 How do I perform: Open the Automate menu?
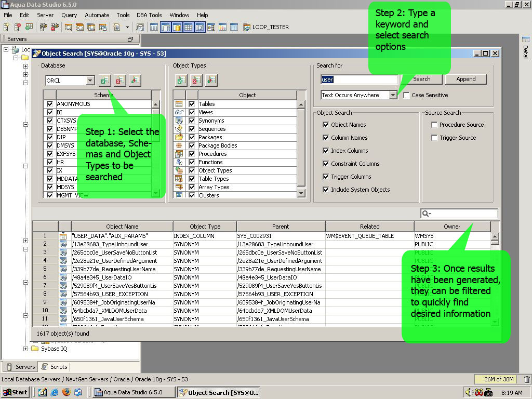(x=97, y=15)
